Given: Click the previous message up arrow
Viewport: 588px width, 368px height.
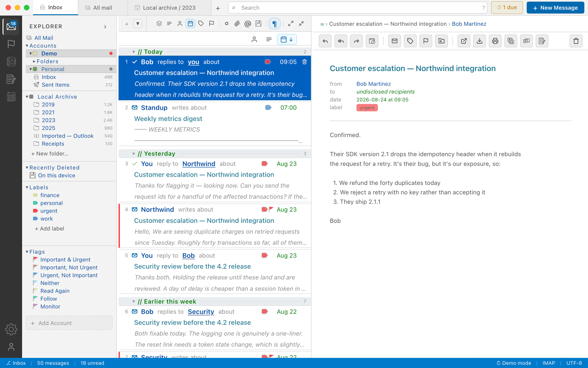Looking at the screenshot, I should (x=127, y=24).
